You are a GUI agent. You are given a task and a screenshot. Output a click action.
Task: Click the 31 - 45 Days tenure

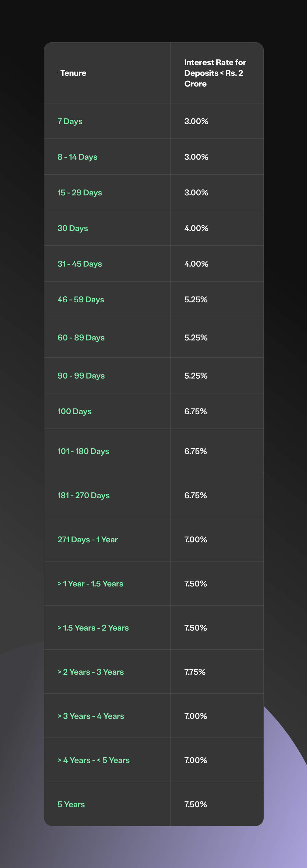[x=80, y=264]
